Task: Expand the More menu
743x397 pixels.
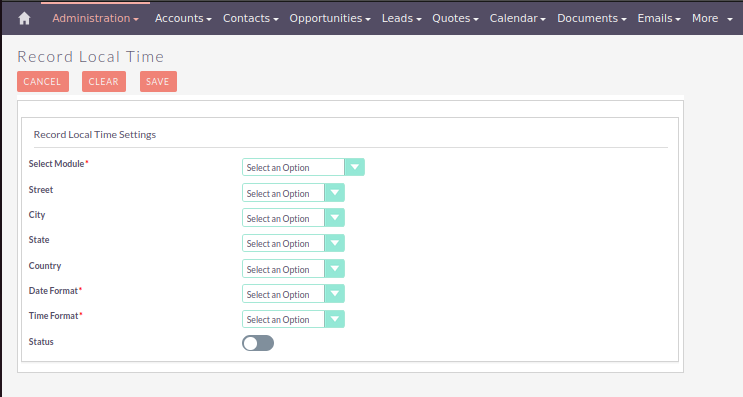Action: (712, 18)
